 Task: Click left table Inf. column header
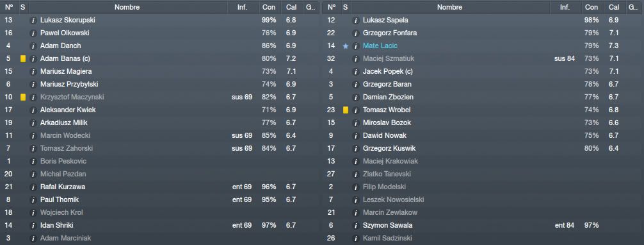[x=243, y=7]
